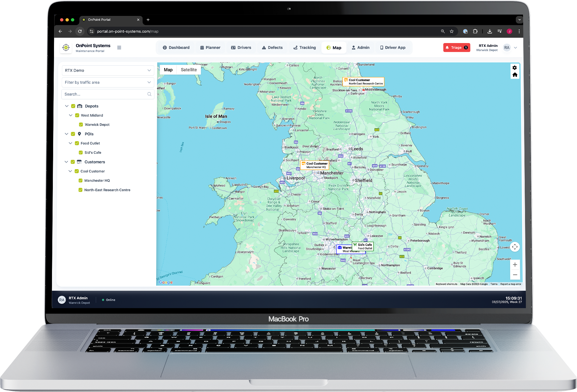Screen dimensions: 577x392
Task: Uncheck the Depots checkbox
Action: (x=73, y=106)
